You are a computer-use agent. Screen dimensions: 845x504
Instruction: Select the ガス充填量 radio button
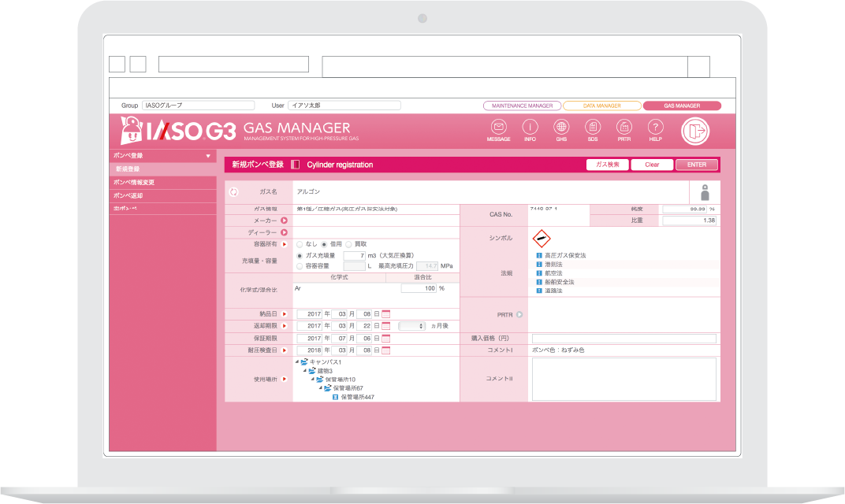click(x=300, y=256)
